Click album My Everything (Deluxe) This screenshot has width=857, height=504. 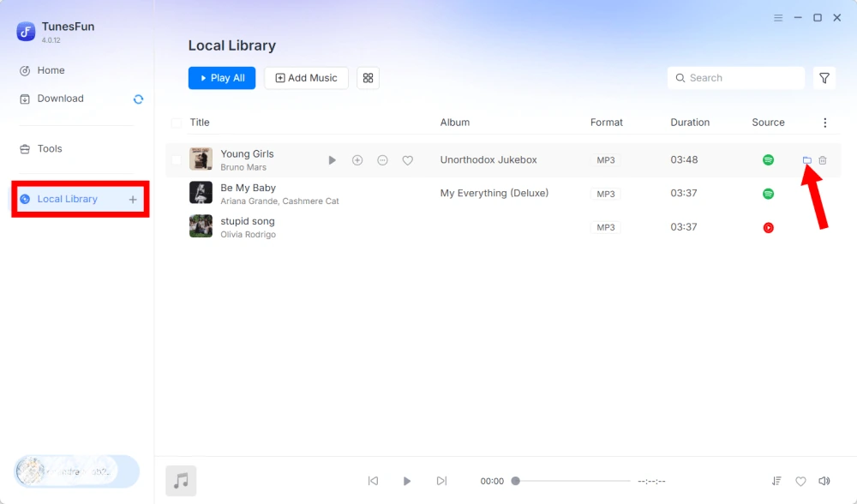494,193
